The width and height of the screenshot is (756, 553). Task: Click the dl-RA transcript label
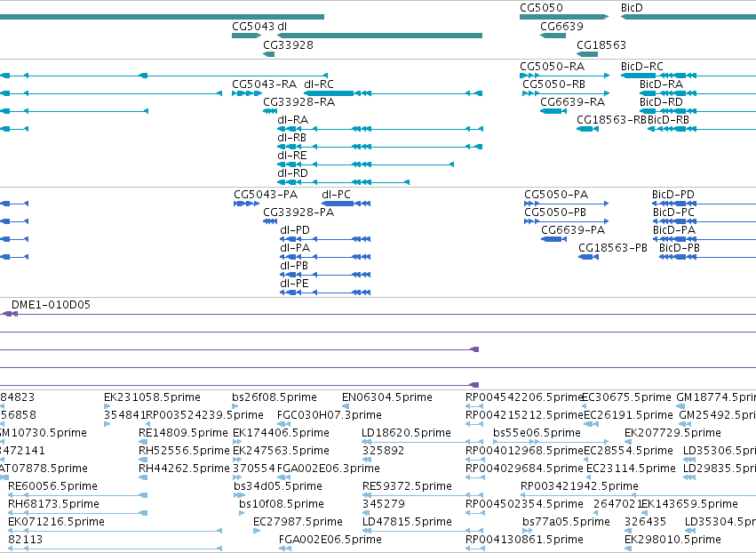(x=292, y=120)
